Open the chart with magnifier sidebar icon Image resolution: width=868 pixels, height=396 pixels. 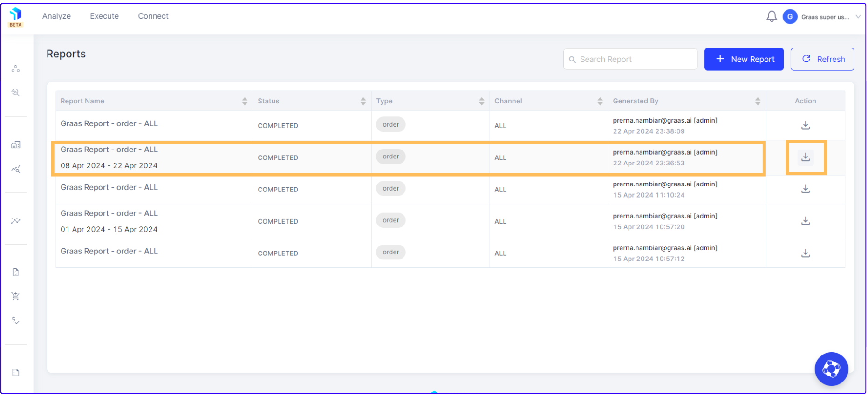(x=16, y=169)
